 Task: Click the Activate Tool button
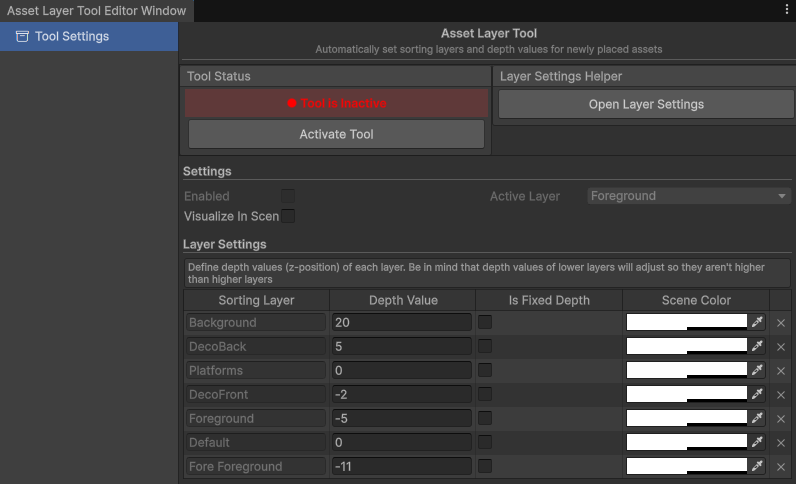pyautogui.click(x=336, y=134)
